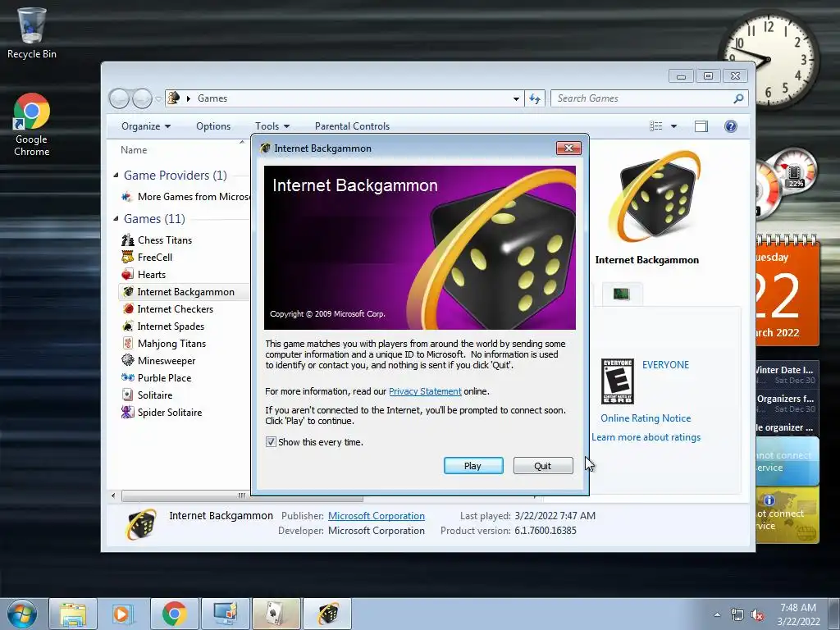Screen dimensions: 840x630
Task: Open the Online Rating Notice link
Action: pyautogui.click(x=646, y=418)
